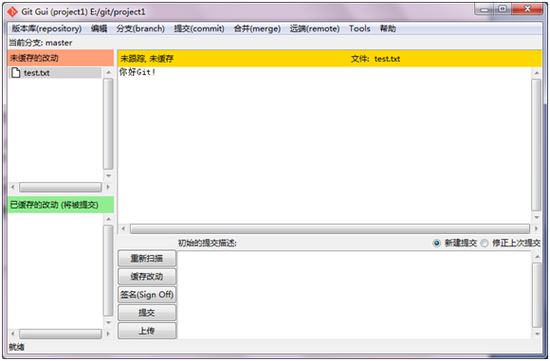This screenshot has height=361, width=550.
Task: Click the 签名(Sign Off) button
Action: tap(147, 294)
